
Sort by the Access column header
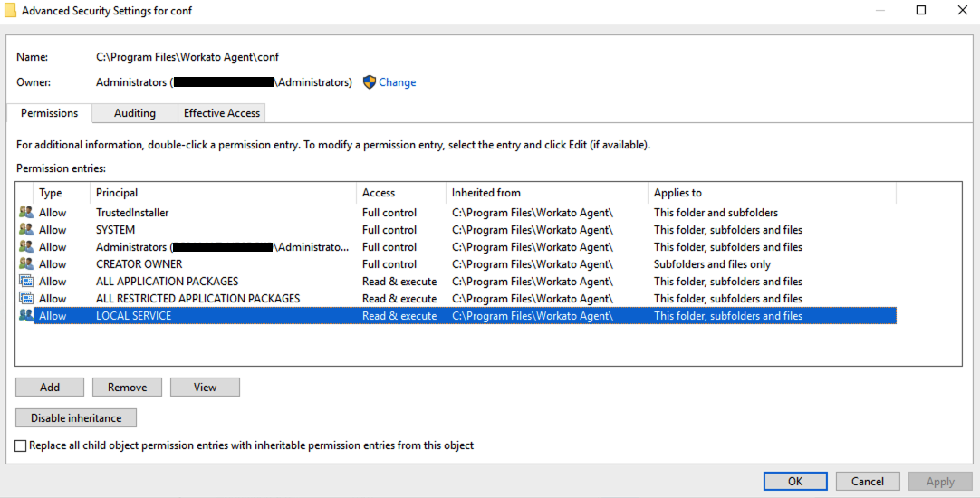(401, 193)
